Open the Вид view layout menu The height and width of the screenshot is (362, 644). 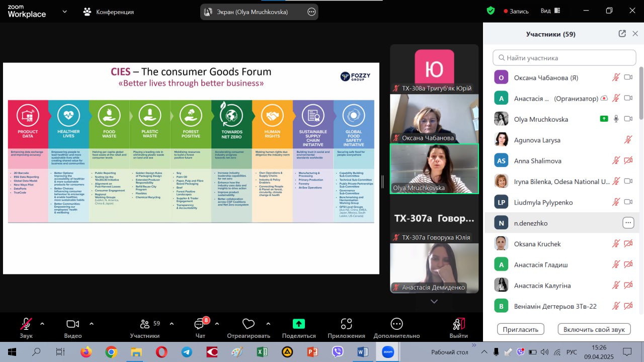[x=550, y=11]
